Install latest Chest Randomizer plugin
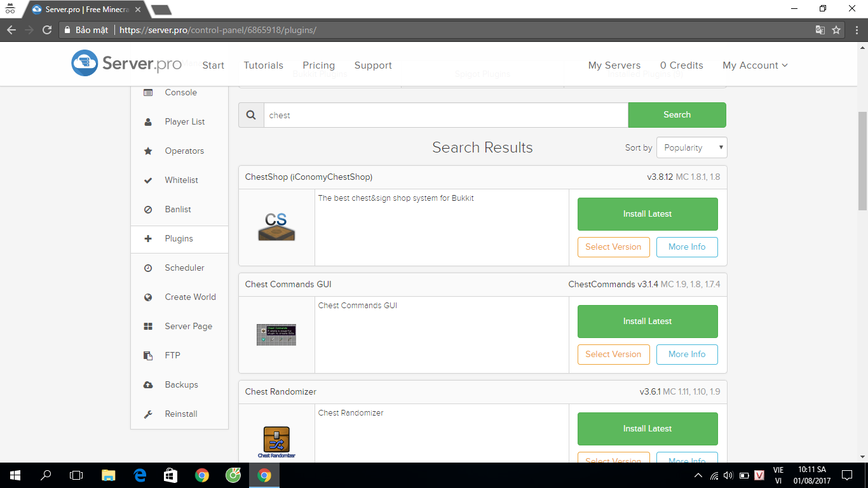This screenshot has height=488, width=868. 648,429
